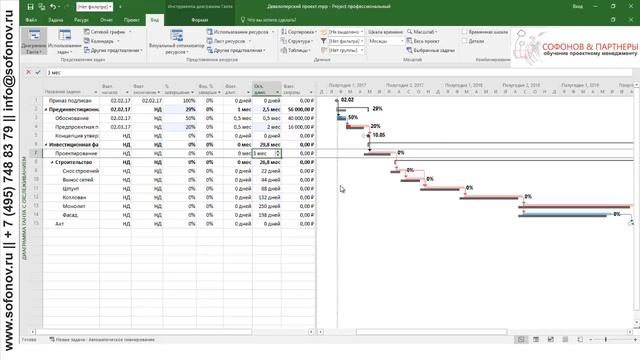Enable the Детали checkbox

click(464, 41)
